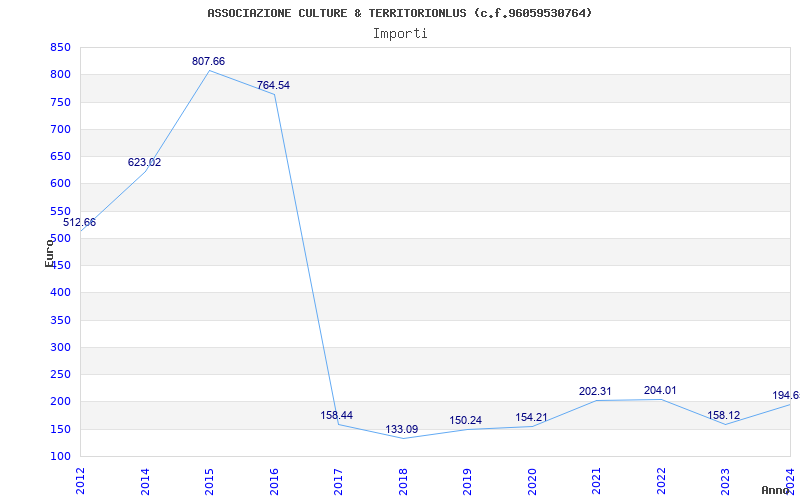Click the 700 y-axis tick label
The image size is (800, 500).
(x=60, y=129)
